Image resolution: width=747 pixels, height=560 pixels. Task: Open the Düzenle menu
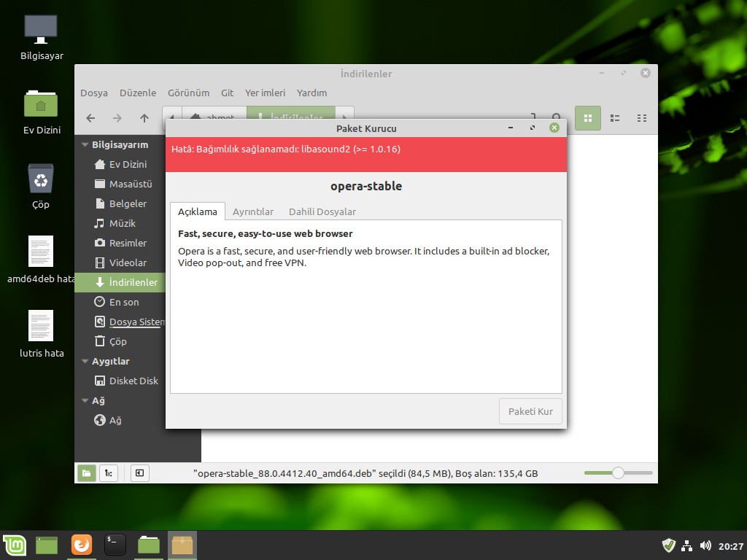(138, 93)
